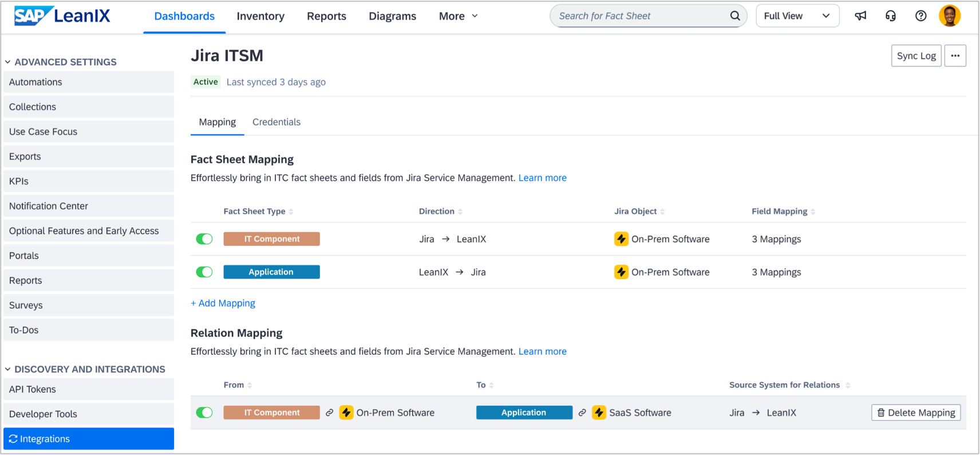Sort by Fact Sheet Type column arrows
The height and width of the screenshot is (455, 980).
click(x=291, y=211)
